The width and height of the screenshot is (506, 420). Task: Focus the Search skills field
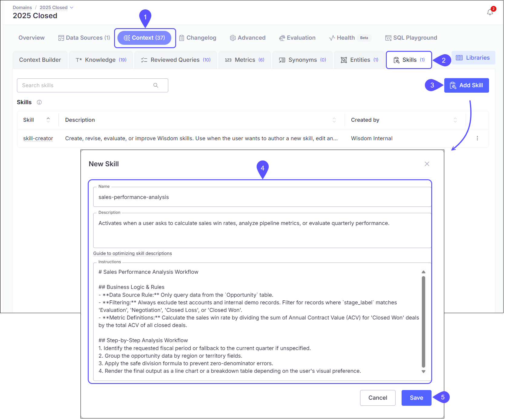[92, 85]
